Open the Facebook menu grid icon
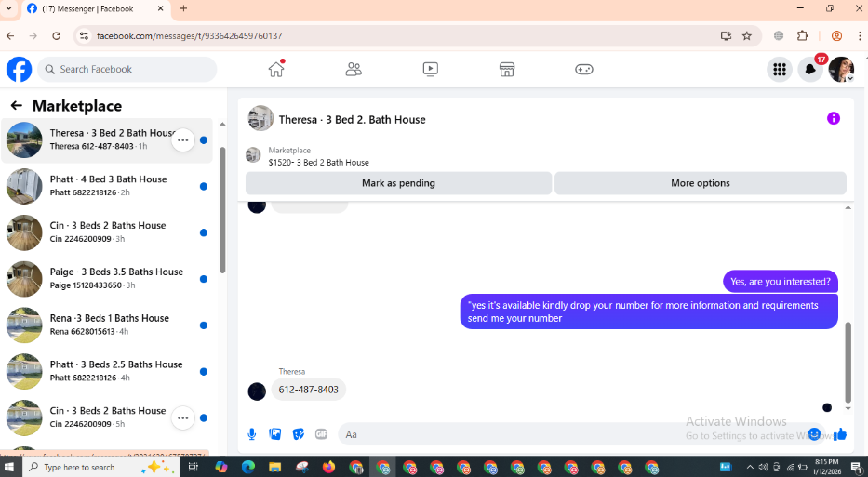 pyautogui.click(x=780, y=69)
